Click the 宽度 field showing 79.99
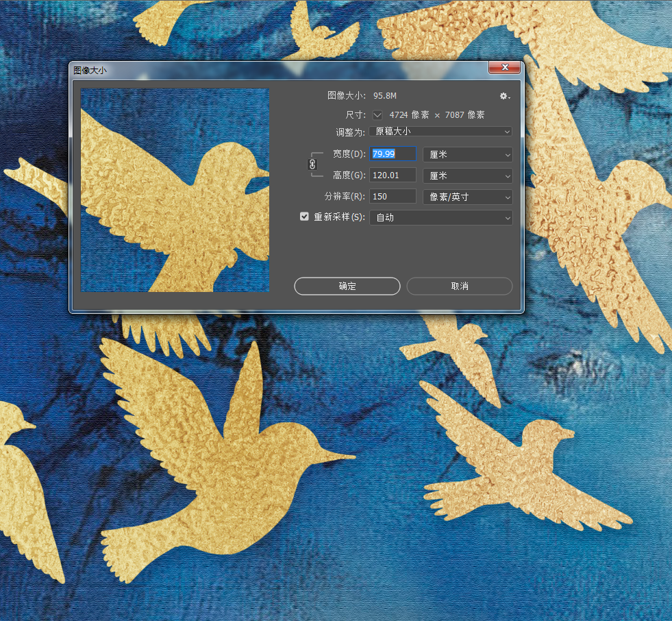The height and width of the screenshot is (621, 672). [393, 154]
